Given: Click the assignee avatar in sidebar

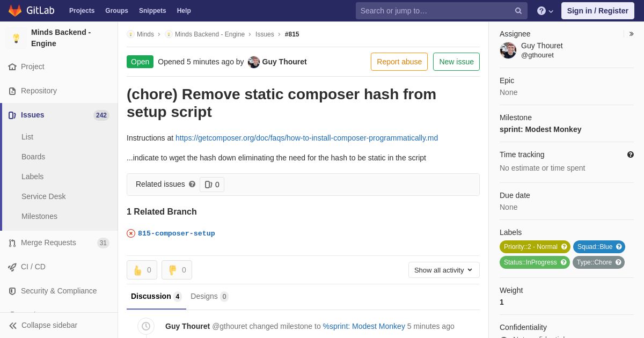Looking at the screenshot, I should pos(508,50).
